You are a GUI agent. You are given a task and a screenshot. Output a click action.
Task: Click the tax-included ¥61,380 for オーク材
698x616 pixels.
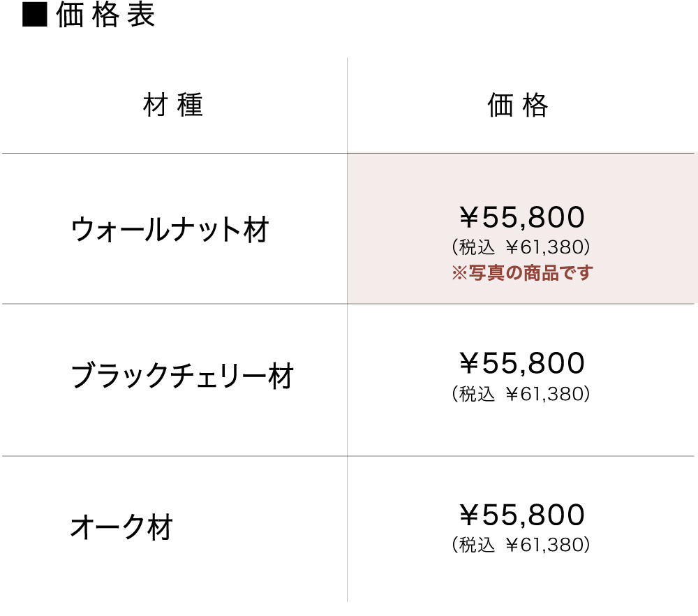[x=521, y=545]
